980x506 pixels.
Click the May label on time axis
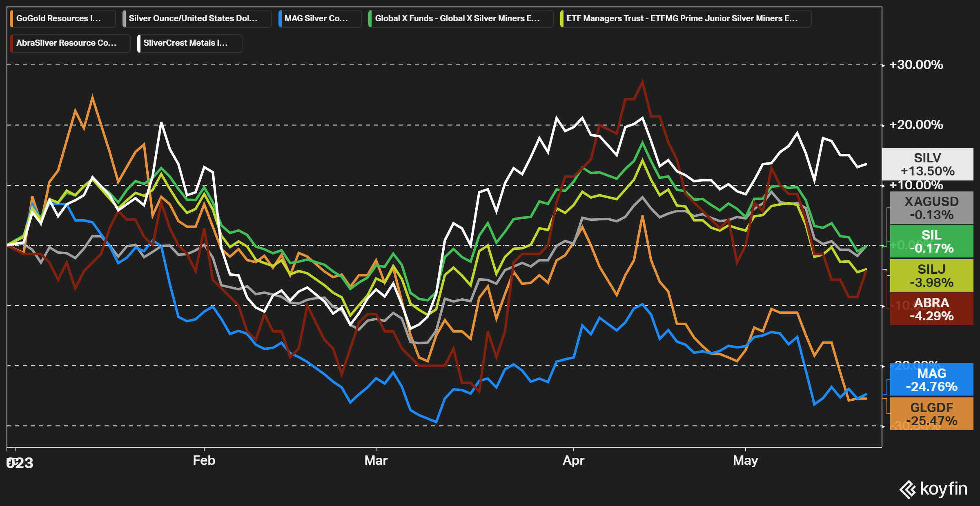click(745, 460)
